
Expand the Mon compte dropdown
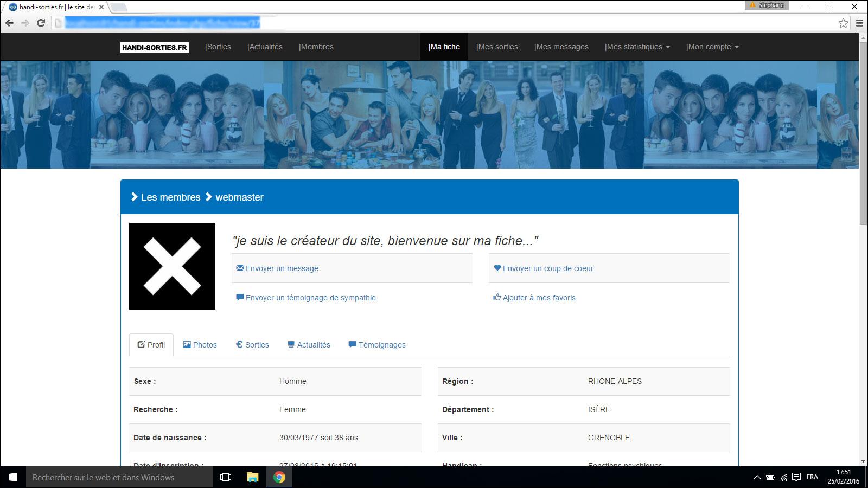coord(712,47)
